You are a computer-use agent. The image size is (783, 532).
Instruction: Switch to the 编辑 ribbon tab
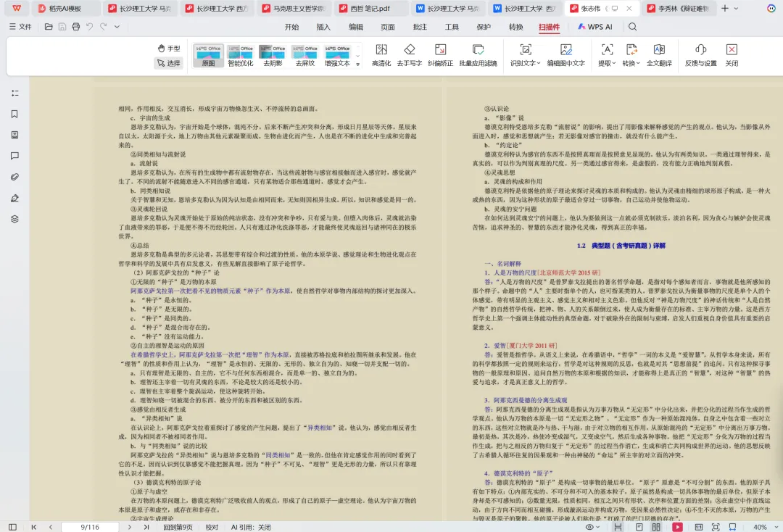pyautogui.click(x=355, y=27)
